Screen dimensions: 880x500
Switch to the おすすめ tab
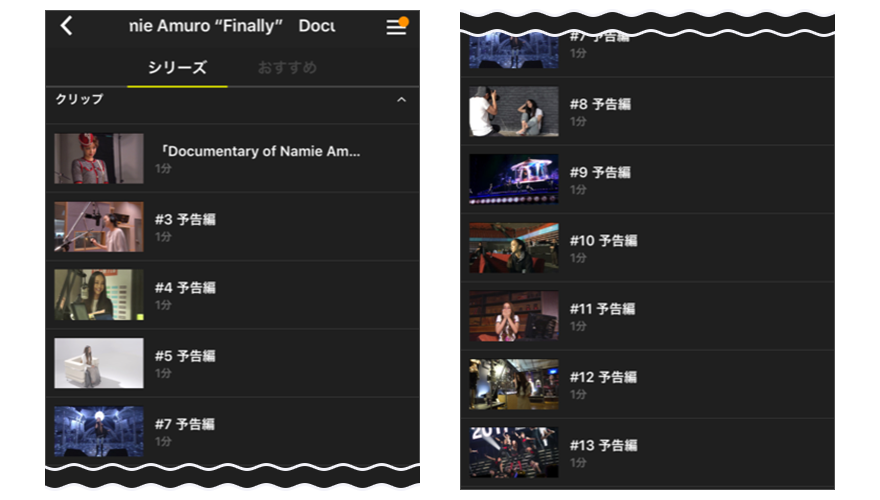point(287,68)
